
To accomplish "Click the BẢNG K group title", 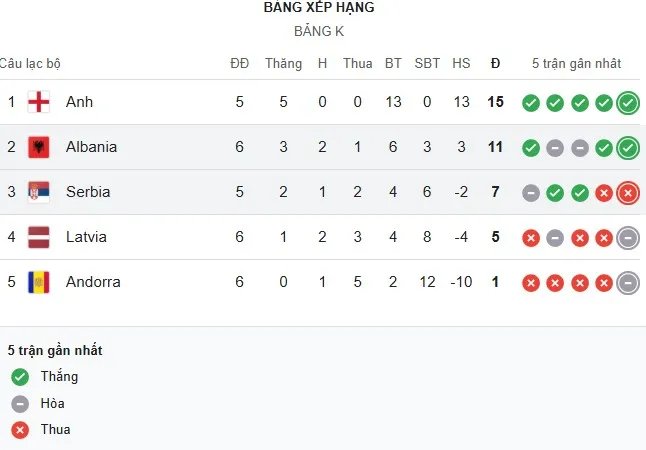I will point(319,31).
